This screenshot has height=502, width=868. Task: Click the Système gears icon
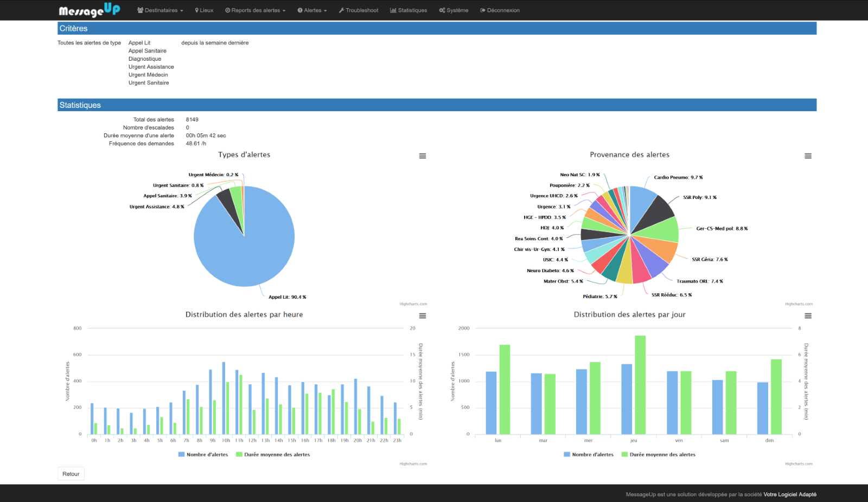(x=442, y=10)
